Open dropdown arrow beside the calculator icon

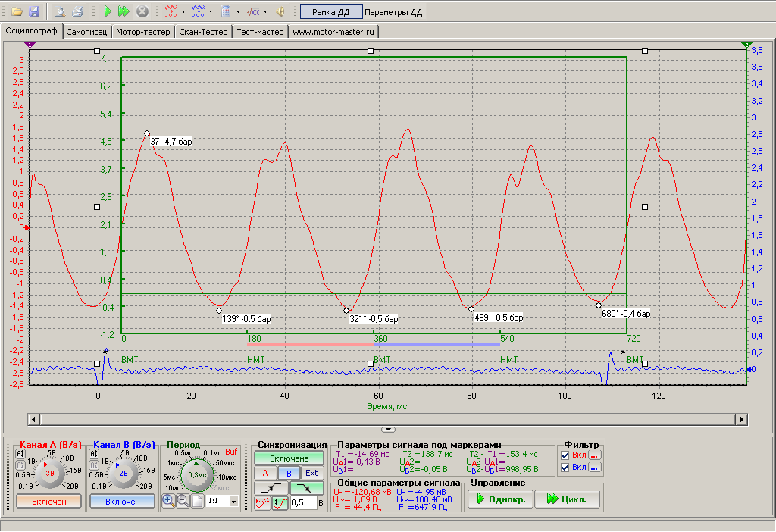coord(238,11)
